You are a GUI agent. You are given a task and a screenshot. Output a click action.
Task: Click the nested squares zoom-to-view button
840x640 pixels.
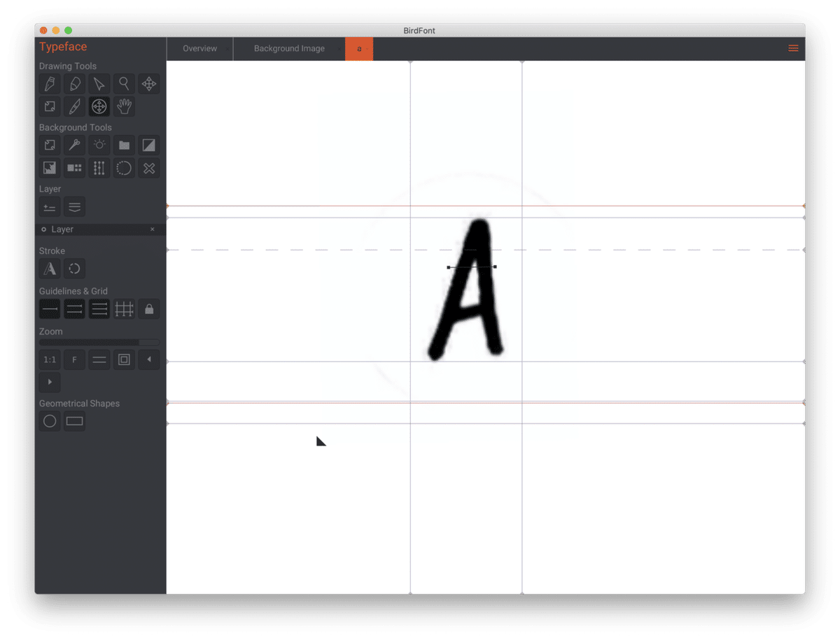pyautogui.click(x=124, y=360)
